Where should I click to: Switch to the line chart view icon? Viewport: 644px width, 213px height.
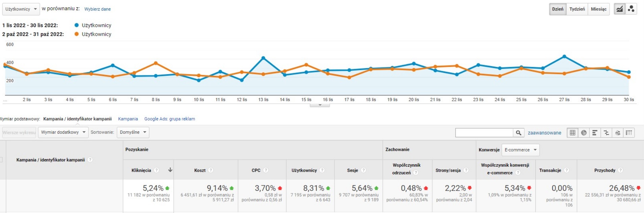[x=620, y=9]
